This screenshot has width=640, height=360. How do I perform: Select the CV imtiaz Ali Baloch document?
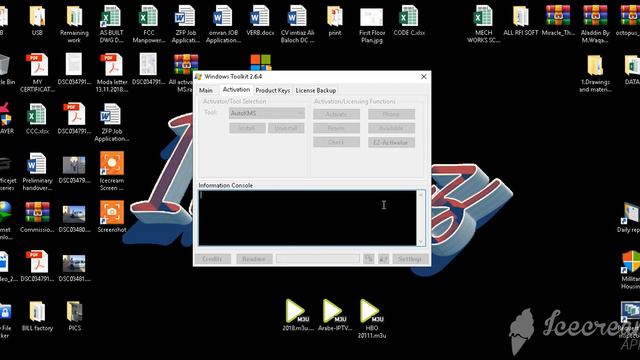tap(297, 16)
